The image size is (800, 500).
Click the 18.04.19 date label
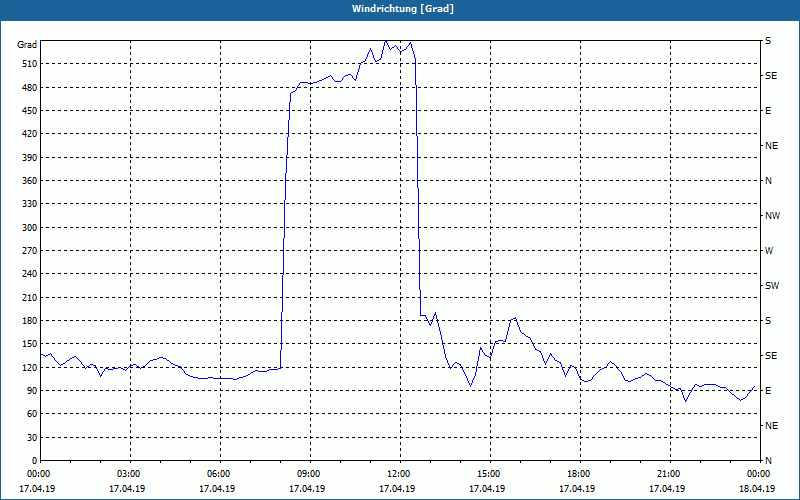[757, 489]
